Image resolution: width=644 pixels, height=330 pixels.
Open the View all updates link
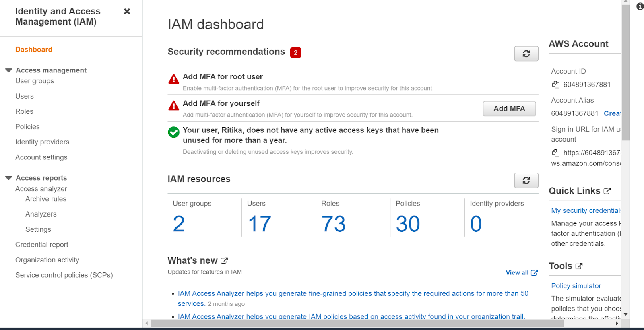pos(521,273)
